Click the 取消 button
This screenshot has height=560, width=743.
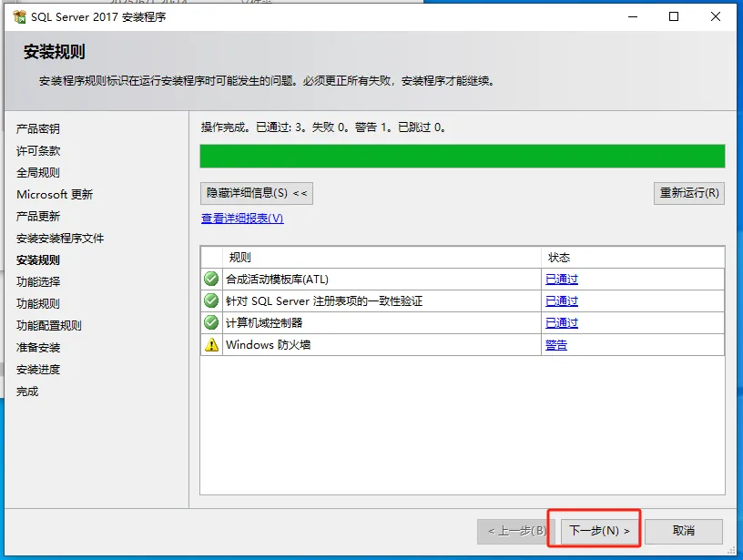(684, 531)
